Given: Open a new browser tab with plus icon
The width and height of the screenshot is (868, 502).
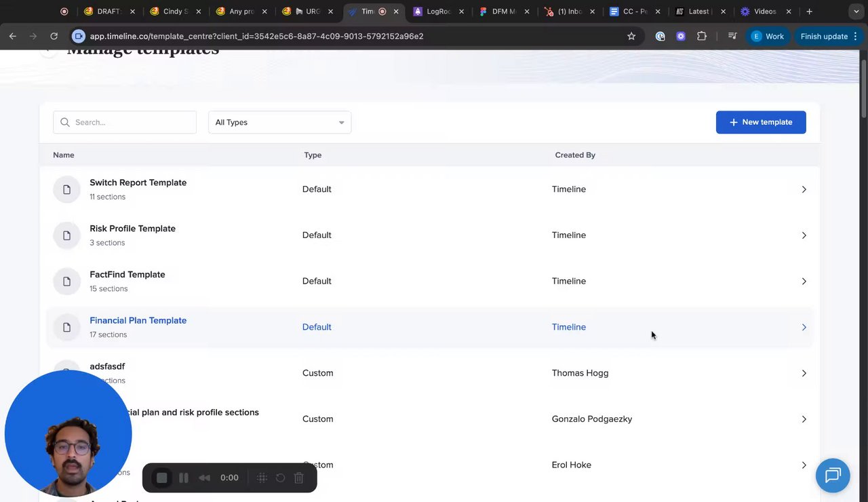Looking at the screenshot, I should (809, 12).
